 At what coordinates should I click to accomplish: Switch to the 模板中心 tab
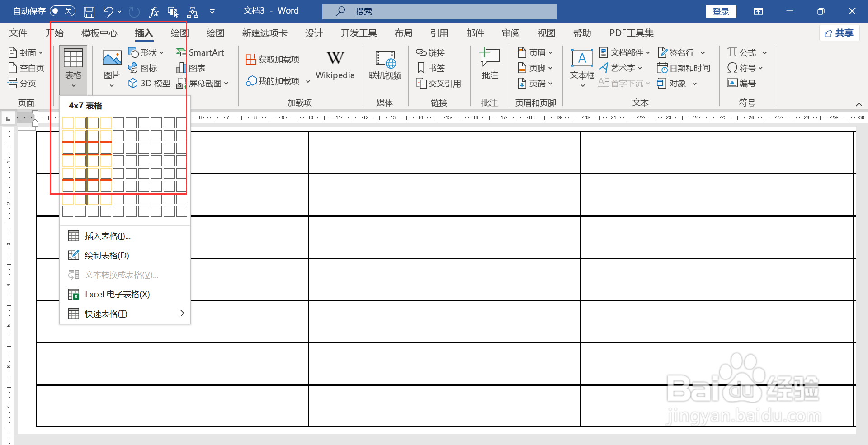(99, 33)
